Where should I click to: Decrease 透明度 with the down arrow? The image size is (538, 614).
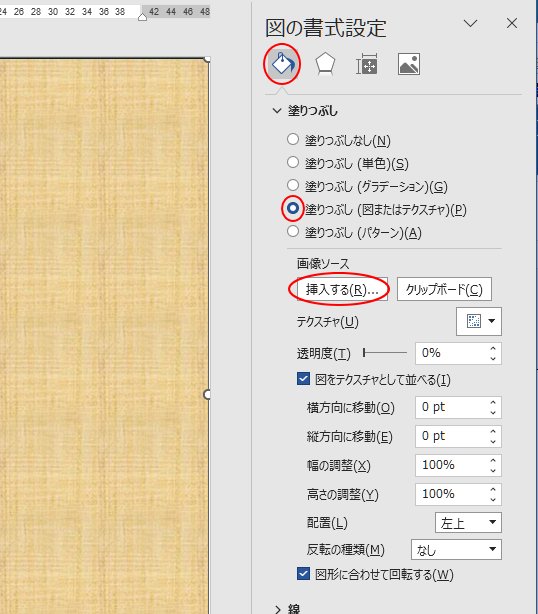(x=493, y=358)
